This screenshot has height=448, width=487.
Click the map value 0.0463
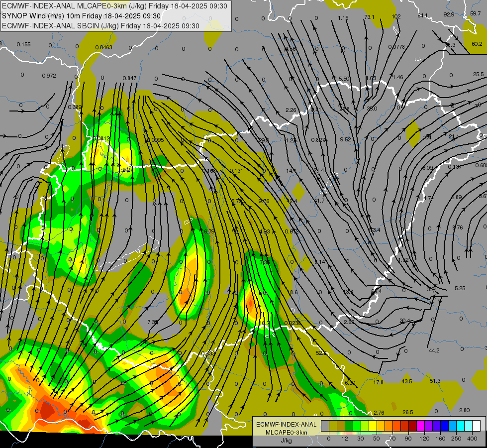click(104, 47)
